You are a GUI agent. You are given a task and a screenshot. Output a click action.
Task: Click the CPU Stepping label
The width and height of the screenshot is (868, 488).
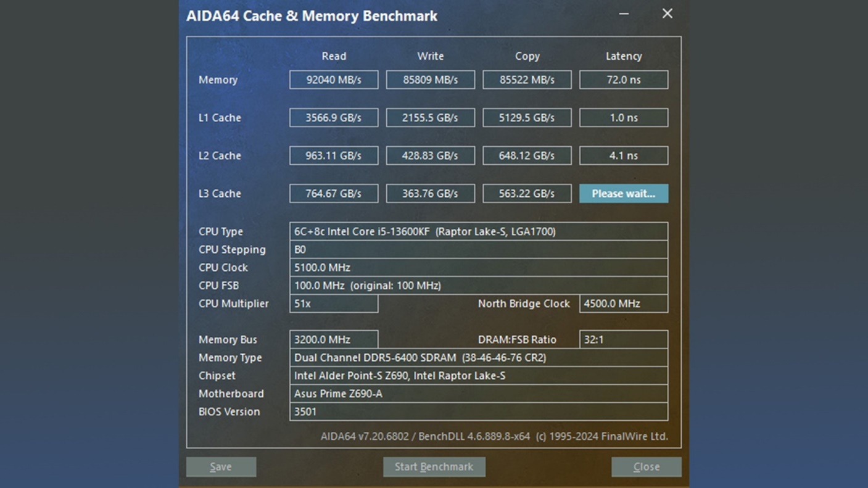(x=232, y=250)
